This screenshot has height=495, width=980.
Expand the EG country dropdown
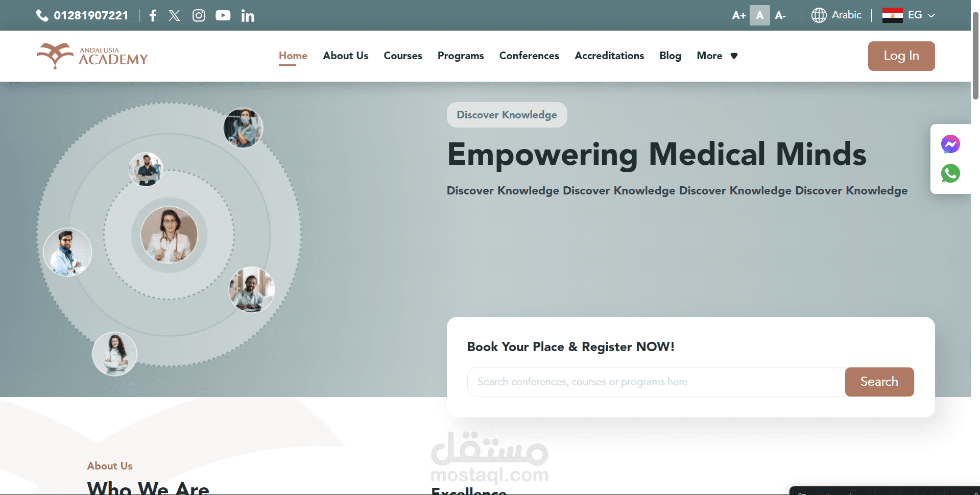coord(909,15)
